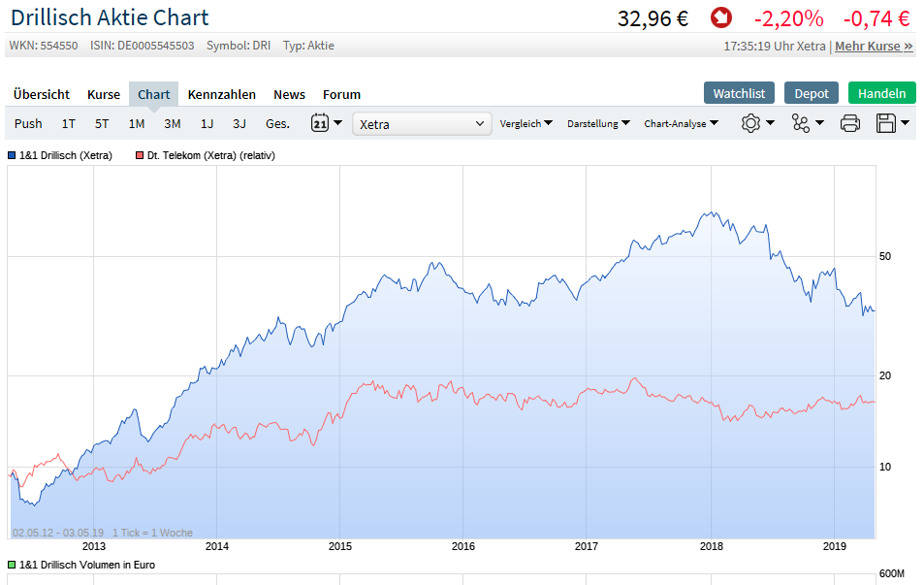Click the green Handeln button
This screenshot has width=924, height=585.
pyautogui.click(x=881, y=93)
